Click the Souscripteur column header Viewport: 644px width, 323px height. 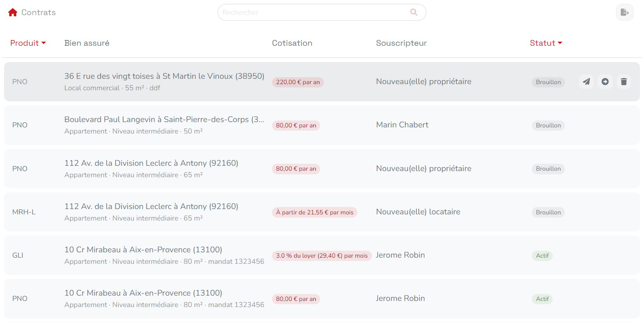tap(401, 43)
